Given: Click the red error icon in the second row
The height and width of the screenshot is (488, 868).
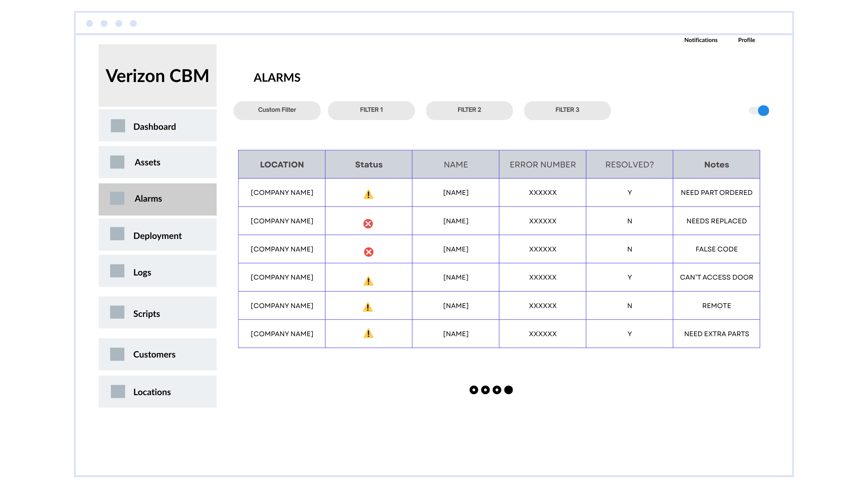Looking at the screenshot, I should click(x=368, y=224).
